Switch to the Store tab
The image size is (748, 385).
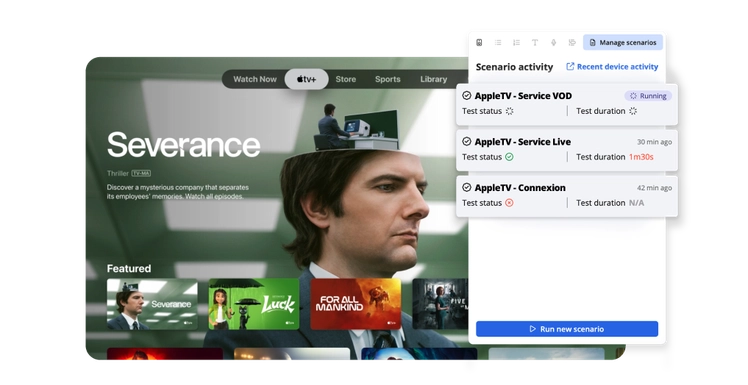tap(345, 79)
